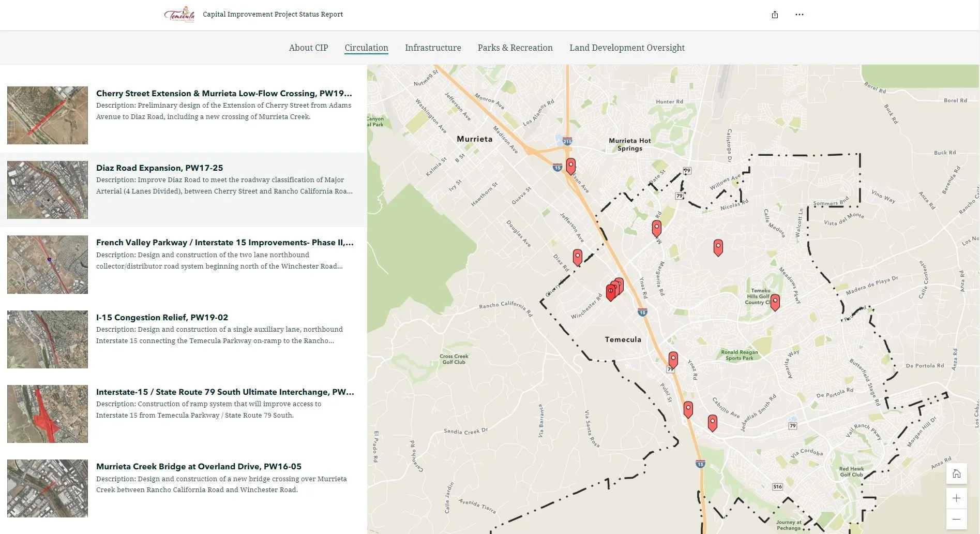Viewport: 980px width, 534px height.
Task: Open the ellipsis options menu at top right
Action: pyautogui.click(x=800, y=14)
